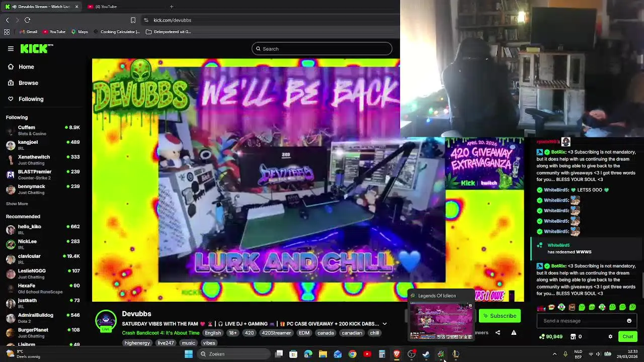Image resolution: width=644 pixels, height=362 pixels.
Task: Open Crash Bandicoot 4: It's About Time category
Action: 160,333
